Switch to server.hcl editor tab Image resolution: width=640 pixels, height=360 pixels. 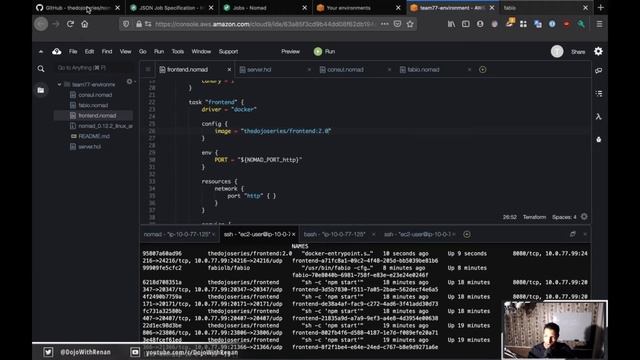coord(259,70)
